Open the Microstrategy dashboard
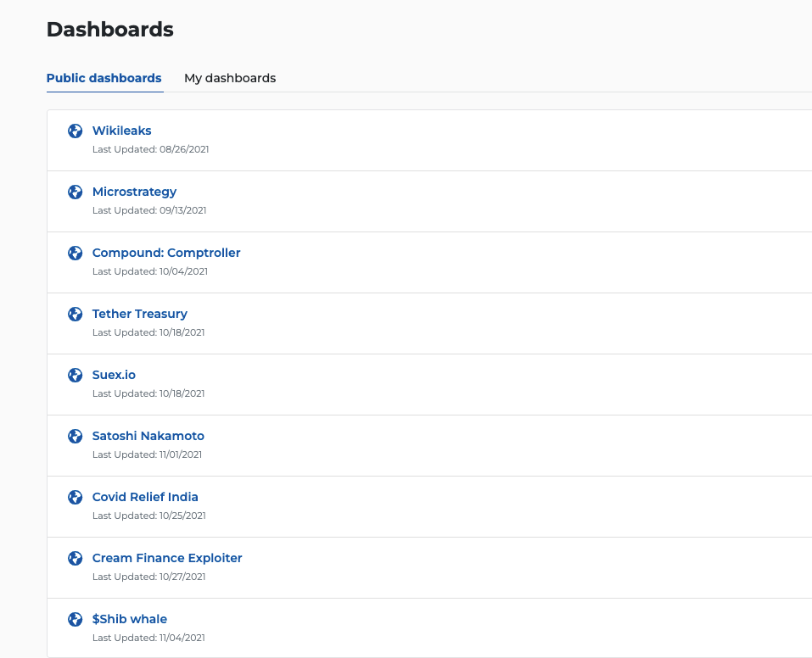The image size is (812, 658). (134, 192)
